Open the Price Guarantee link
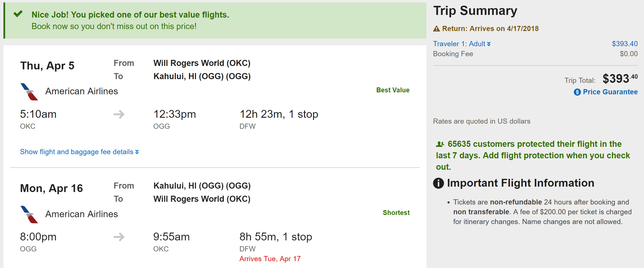Image resolution: width=644 pixels, height=268 pixels. pyautogui.click(x=610, y=92)
